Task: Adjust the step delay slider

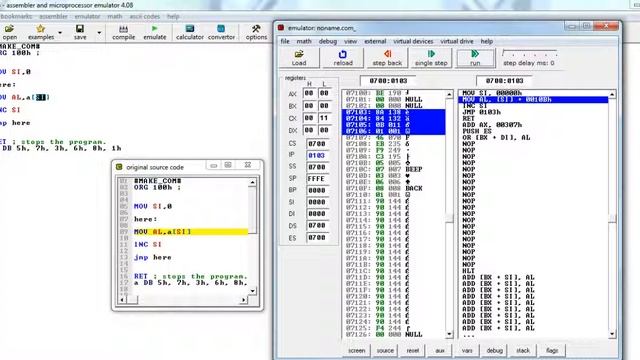Action: click(529, 53)
